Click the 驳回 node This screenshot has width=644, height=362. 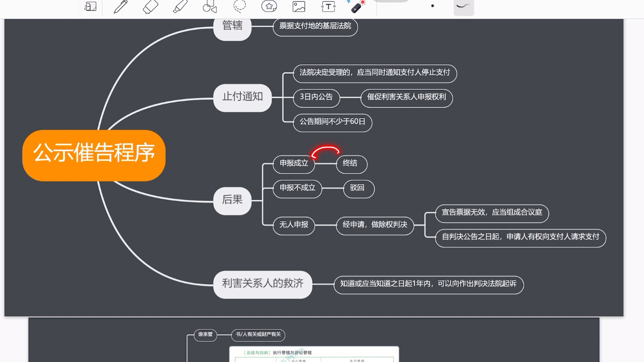click(x=359, y=189)
